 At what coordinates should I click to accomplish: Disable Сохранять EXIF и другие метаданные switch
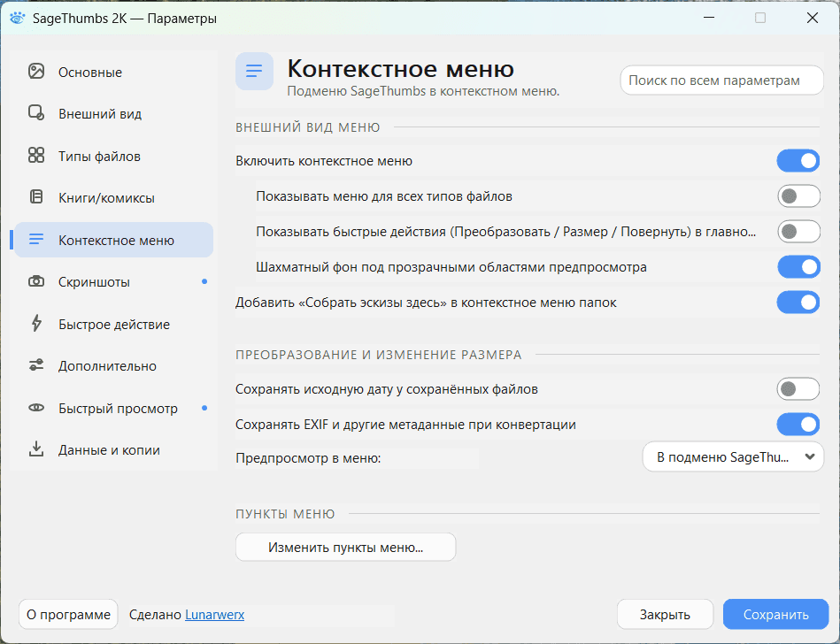(798, 424)
